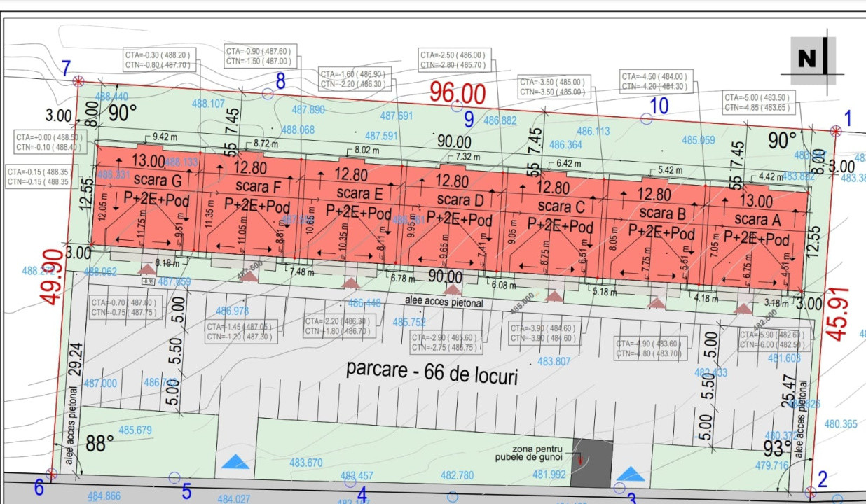Click the CTA=-5.00 (483.50) elevation box
Screen dimensions: 866x504
(757, 102)
